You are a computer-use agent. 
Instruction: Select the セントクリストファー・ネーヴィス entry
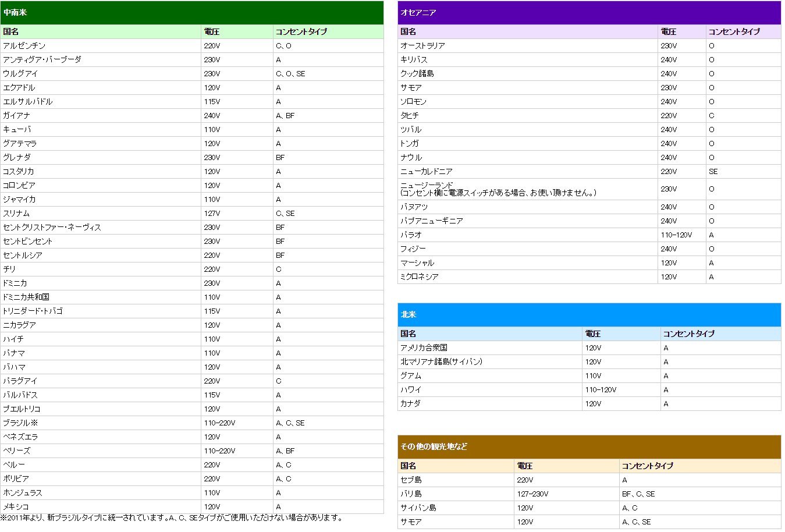(52, 227)
